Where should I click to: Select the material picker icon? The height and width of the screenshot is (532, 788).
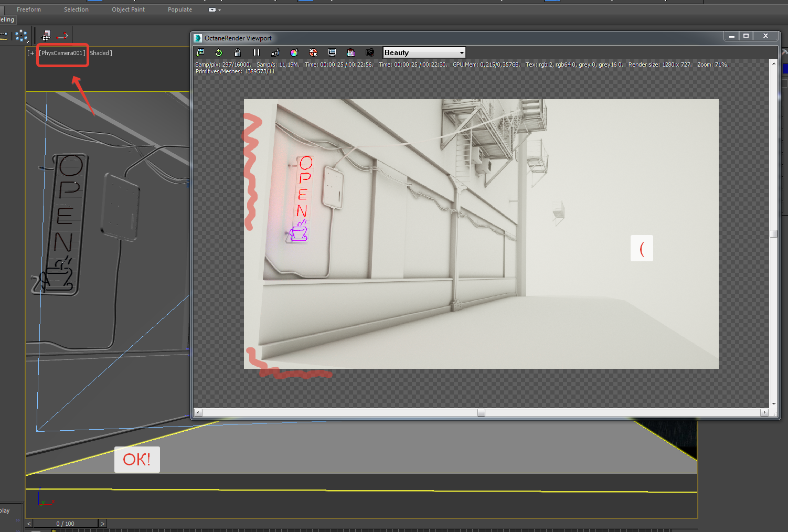pyautogui.click(x=294, y=52)
